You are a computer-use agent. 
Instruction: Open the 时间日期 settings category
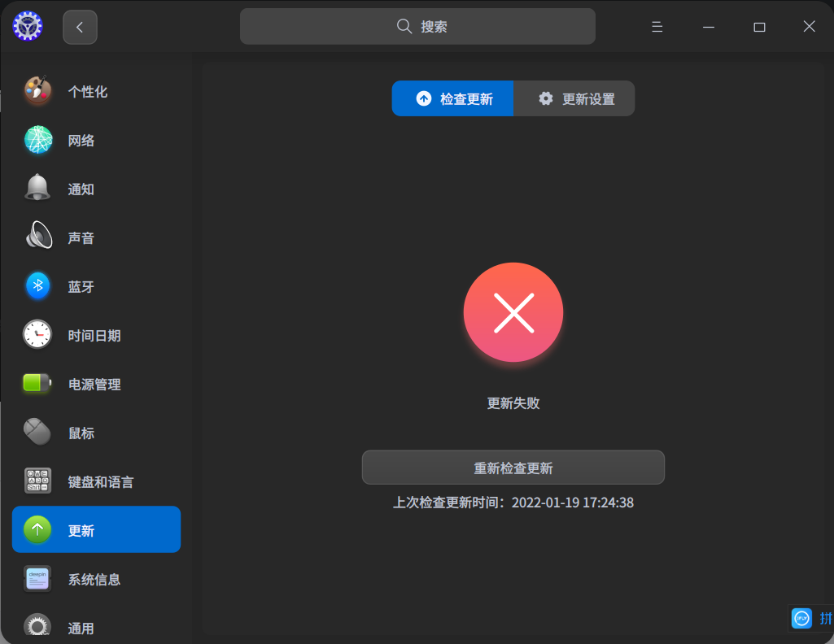pyautogui.click(x=96, y=336)
